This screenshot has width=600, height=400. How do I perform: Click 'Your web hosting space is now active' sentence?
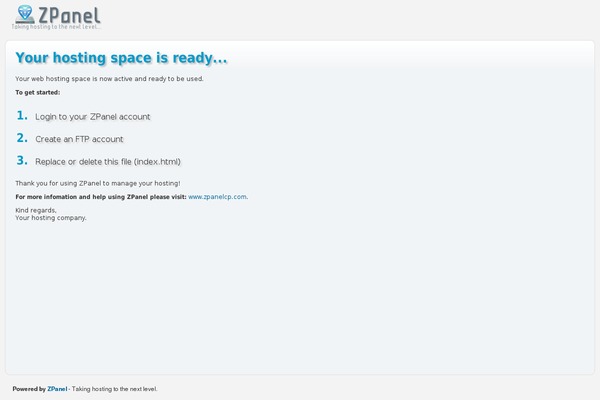pos(109,79)
